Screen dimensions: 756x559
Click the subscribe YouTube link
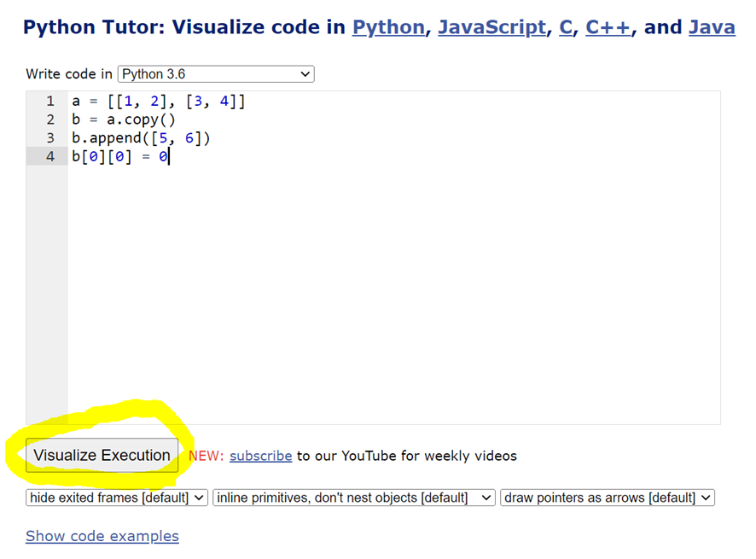[261, 456]
